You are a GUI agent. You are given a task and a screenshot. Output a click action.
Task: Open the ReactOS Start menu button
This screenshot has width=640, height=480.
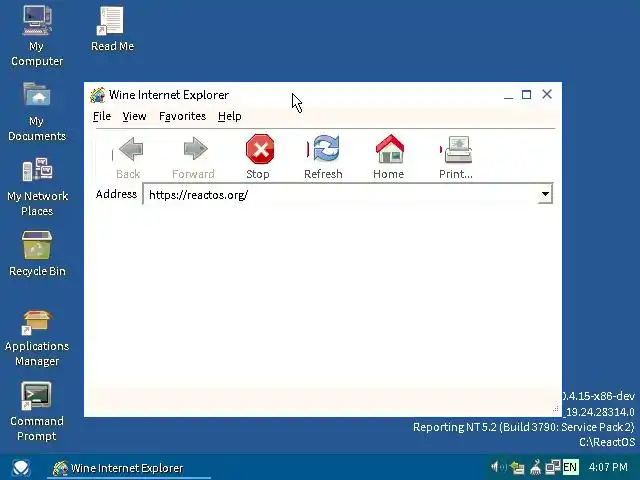pyautogui.click(x=20, y=467)
